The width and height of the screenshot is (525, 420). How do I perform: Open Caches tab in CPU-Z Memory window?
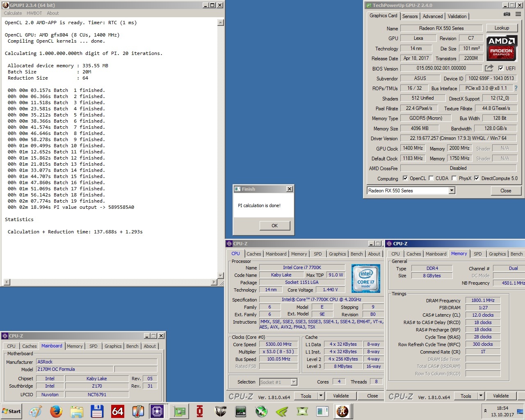[414, 254]
